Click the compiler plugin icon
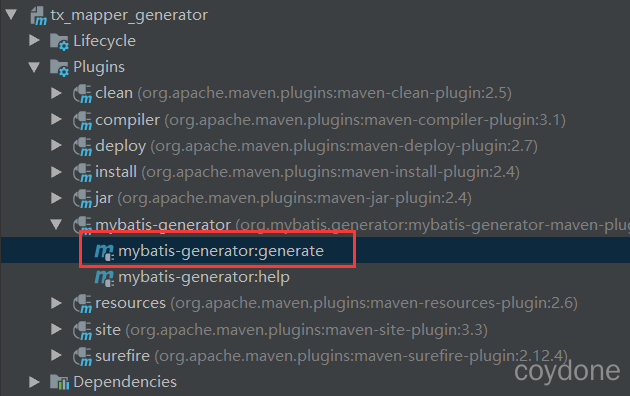 pos(82,120)
